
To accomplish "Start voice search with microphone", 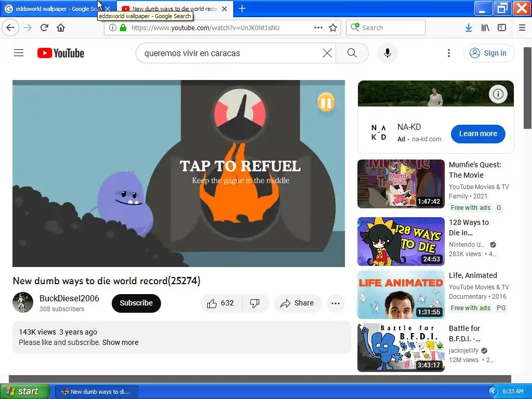I will click(x=388, y=53).
